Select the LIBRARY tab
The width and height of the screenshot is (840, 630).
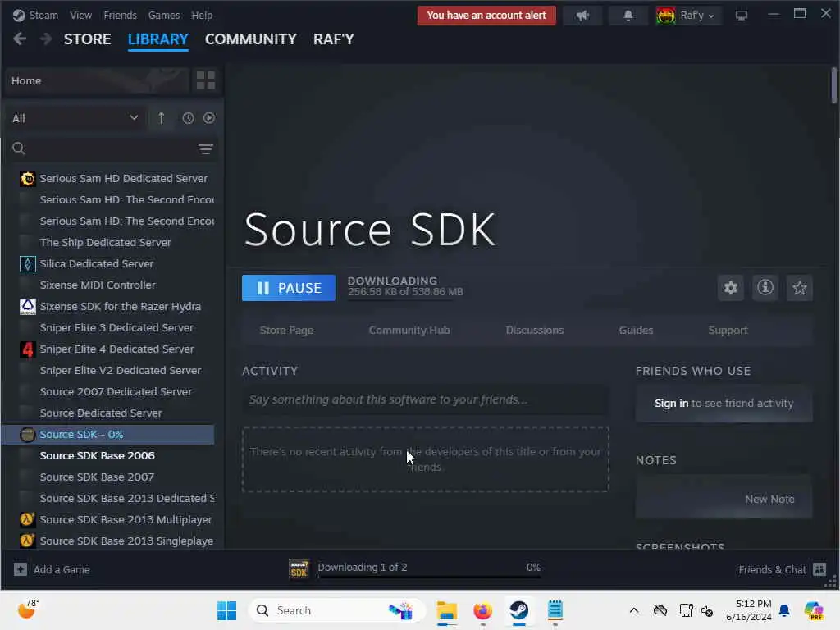pyautogui.click(x=158, y=39)
